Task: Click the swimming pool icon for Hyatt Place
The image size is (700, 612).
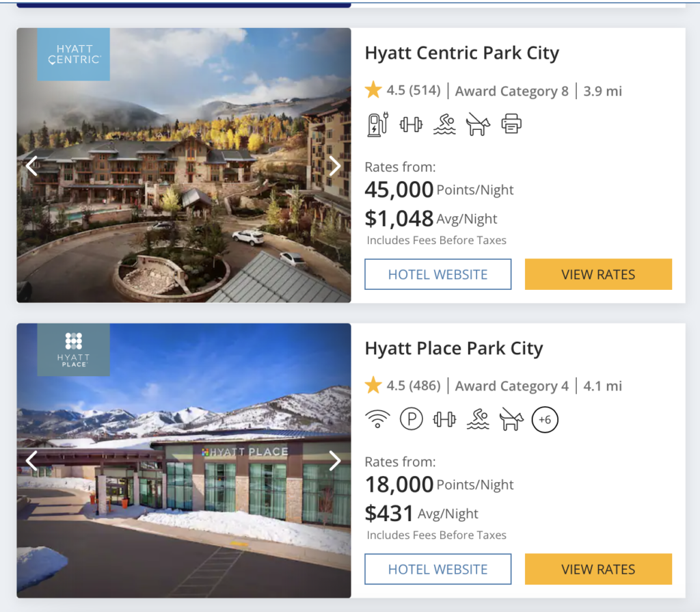Action: (478, 419)
